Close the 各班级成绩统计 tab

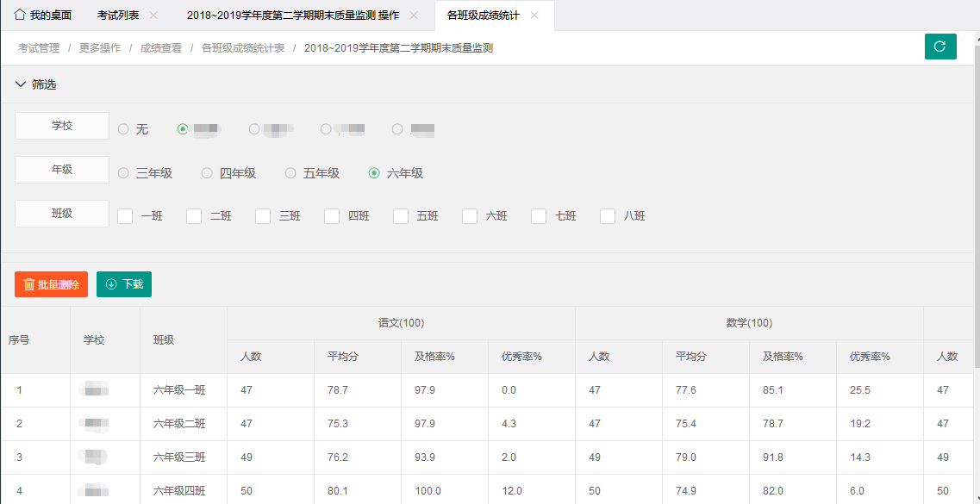tap(534, 15)
